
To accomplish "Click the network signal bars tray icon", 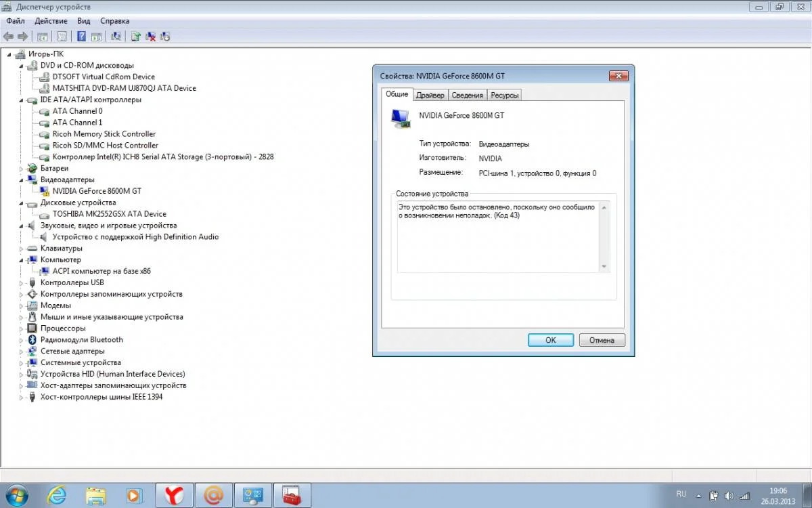I will point(744,496).
